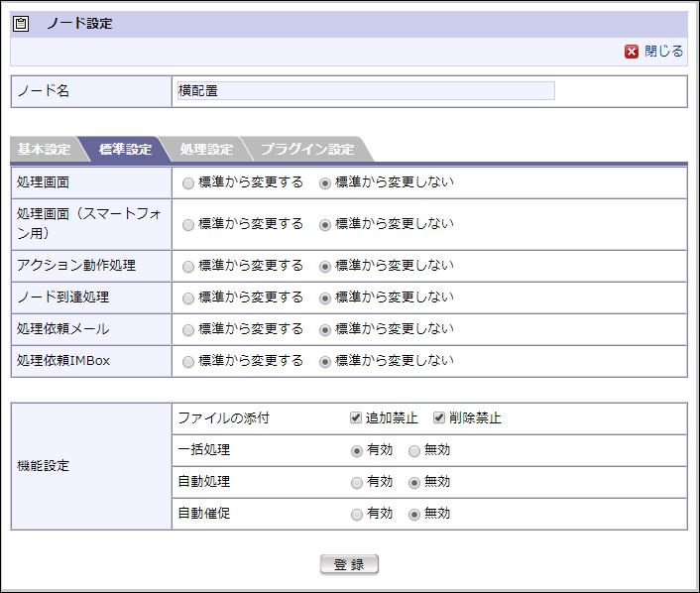Set 自動催促 to 無効
This screenshot has height=593, width=700.
pyautogui.click(x=414, y=515)
